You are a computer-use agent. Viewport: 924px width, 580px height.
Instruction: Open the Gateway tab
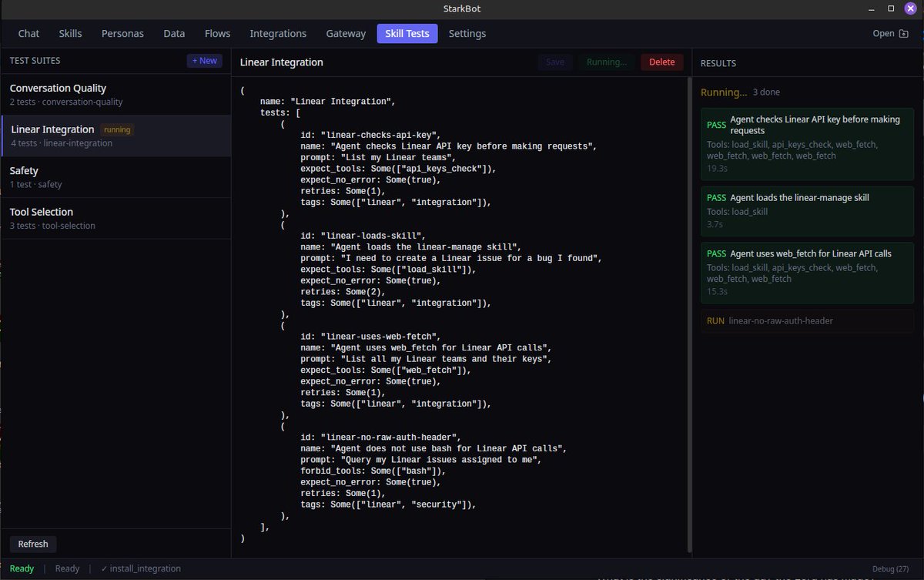pyautogui.click(x=346, y=33)
